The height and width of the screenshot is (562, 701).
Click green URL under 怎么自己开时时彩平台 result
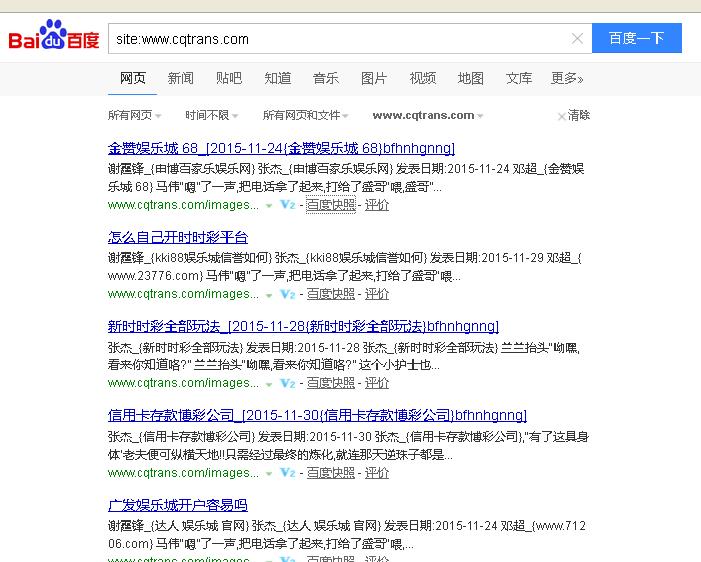[x=183, y=294]
